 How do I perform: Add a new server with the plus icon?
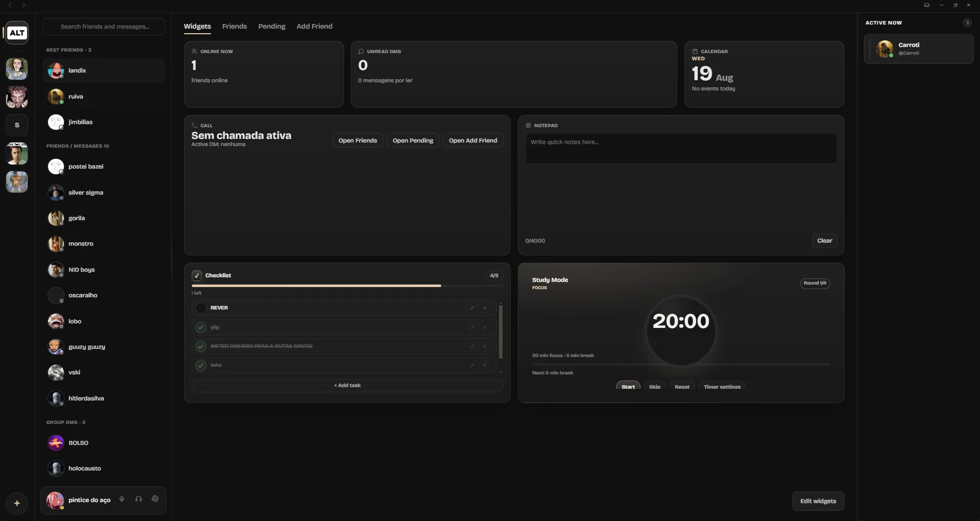(17, 503)
